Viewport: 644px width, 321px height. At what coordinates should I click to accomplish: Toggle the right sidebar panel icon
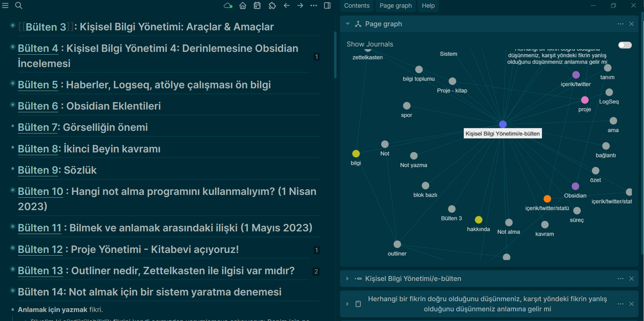[x=327, y=5]
